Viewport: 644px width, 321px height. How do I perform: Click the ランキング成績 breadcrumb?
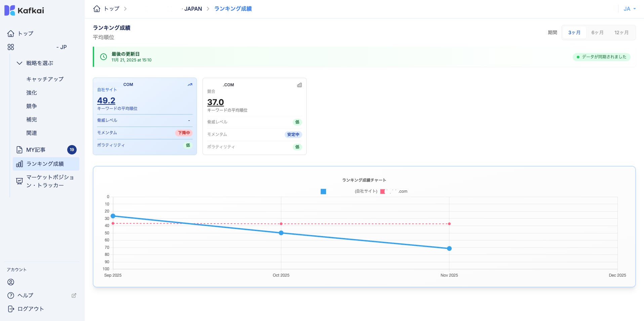(x=233, y=9)
